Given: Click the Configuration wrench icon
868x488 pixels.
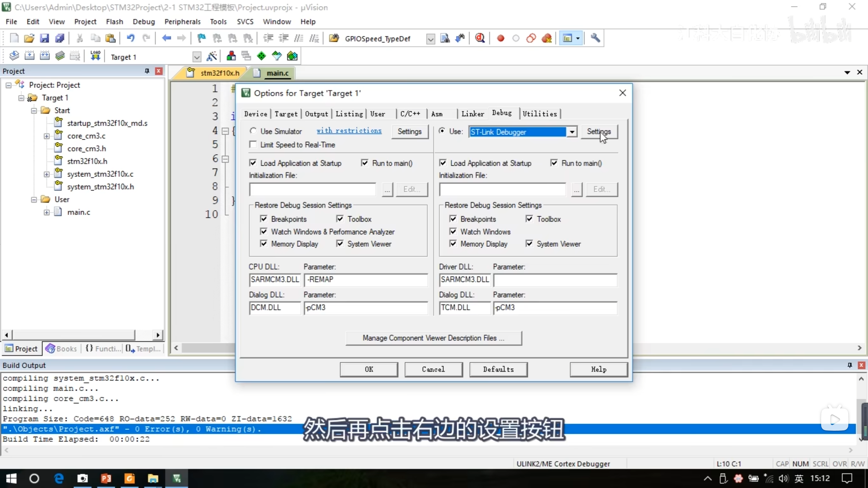Looking at the screenshot, I should click(x=595, y=38).
